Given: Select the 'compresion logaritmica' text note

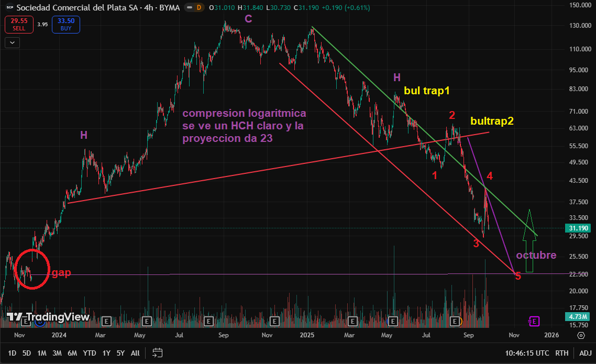Looking at the screenshot, I should pos(244,125).
